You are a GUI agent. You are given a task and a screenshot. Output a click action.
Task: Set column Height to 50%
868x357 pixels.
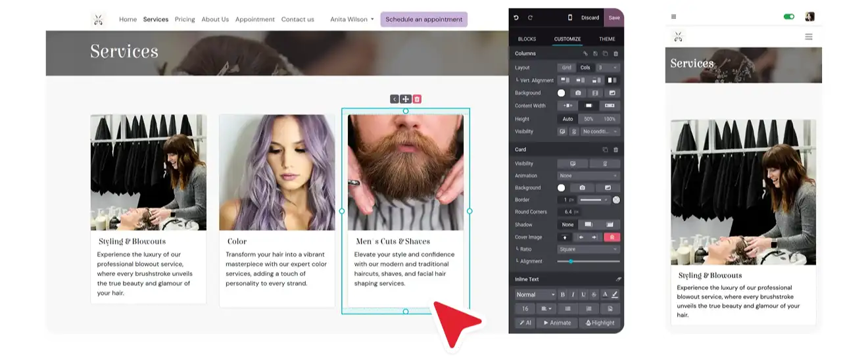589,119
